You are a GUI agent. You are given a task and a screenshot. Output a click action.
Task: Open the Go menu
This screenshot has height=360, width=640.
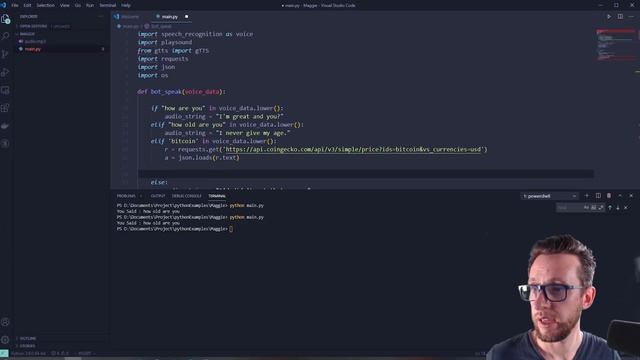[78, 5]
